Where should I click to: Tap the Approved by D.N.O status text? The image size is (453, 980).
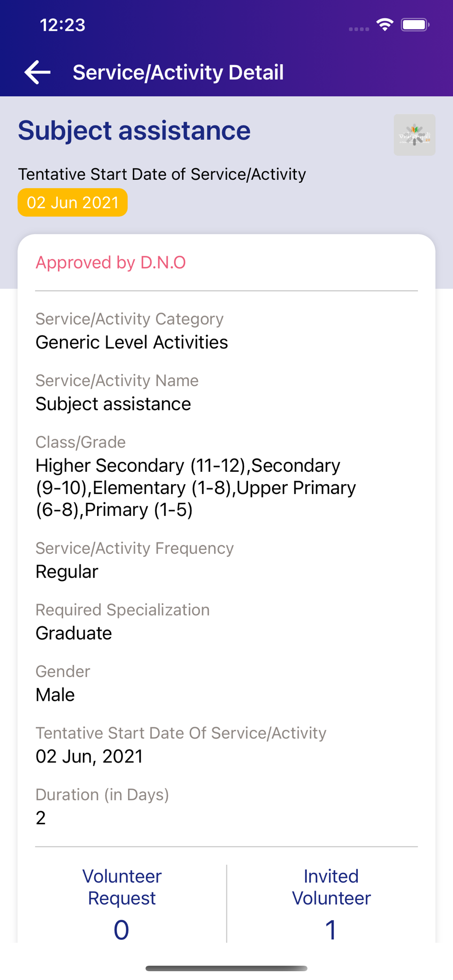click(x=111, y=263)
